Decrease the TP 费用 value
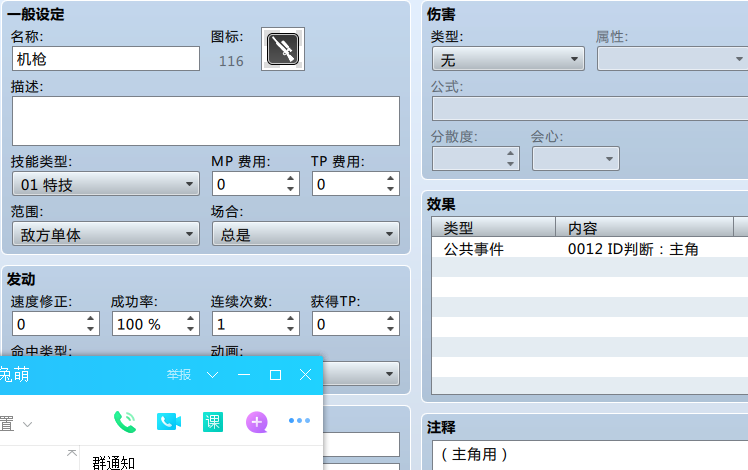This screenshot has width=748, height=470. coord(390,189)
